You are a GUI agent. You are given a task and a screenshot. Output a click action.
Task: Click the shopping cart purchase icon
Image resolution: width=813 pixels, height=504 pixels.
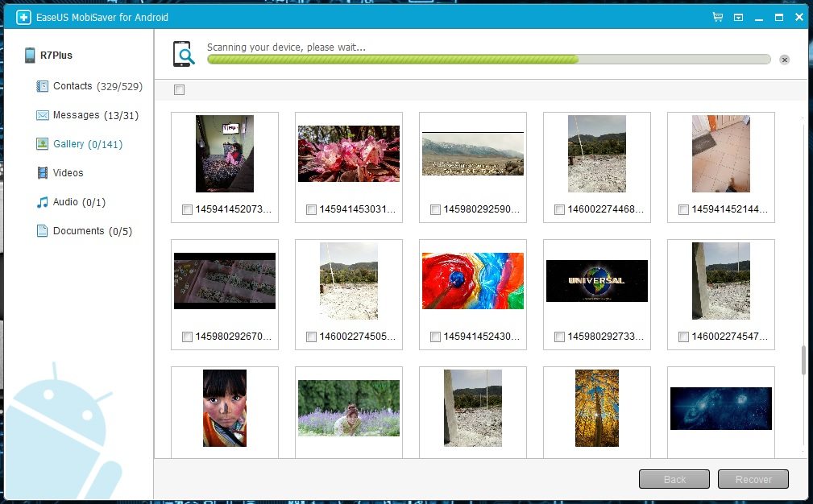(x=717, y=17)
